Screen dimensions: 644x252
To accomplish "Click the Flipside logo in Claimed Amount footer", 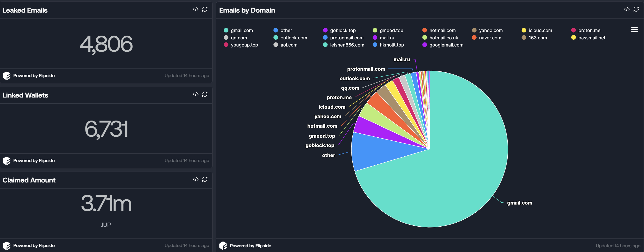I will 7,246.
